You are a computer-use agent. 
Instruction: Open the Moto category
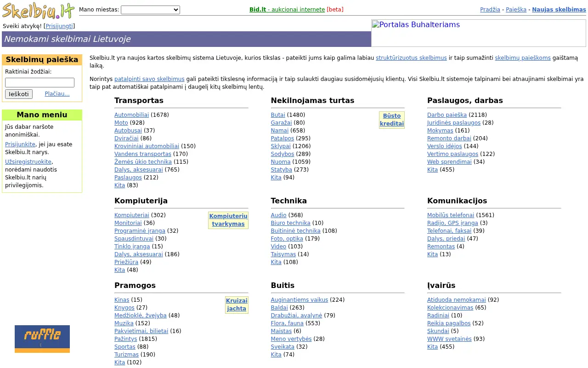121,123
